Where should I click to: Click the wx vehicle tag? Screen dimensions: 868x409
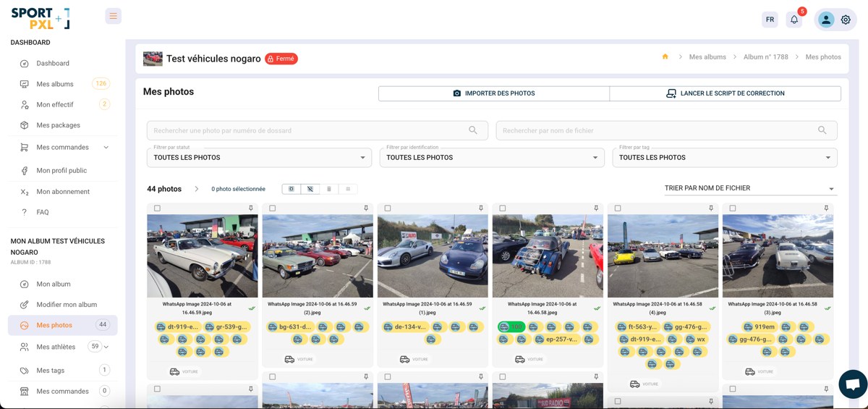tap(696, 339)
